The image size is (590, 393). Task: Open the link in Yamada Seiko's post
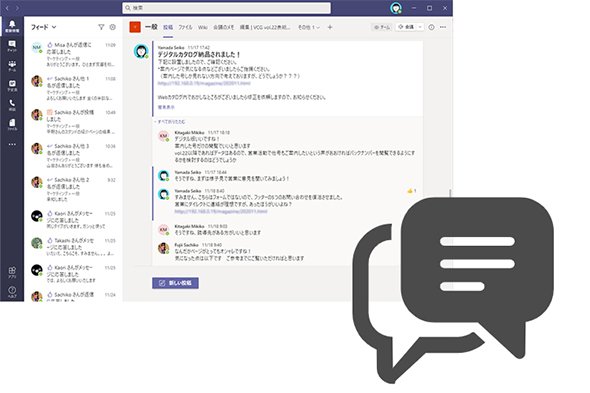click(x=204, y=83)
